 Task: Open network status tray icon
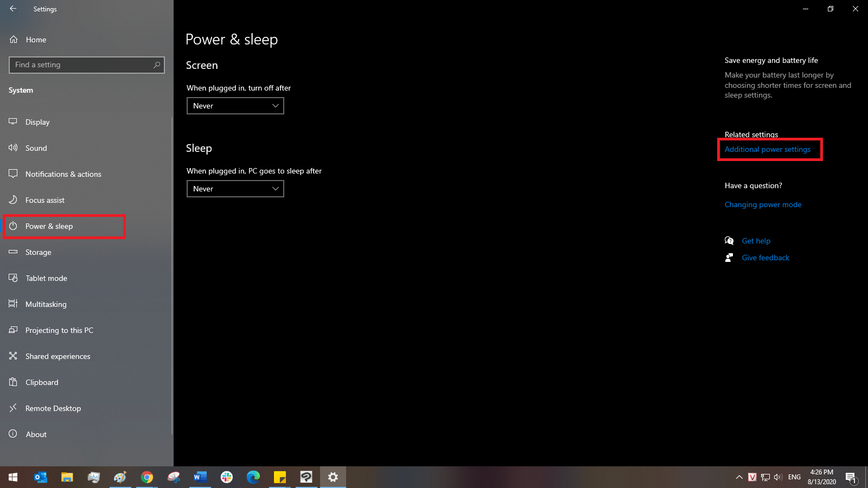[x=765, y=477]
